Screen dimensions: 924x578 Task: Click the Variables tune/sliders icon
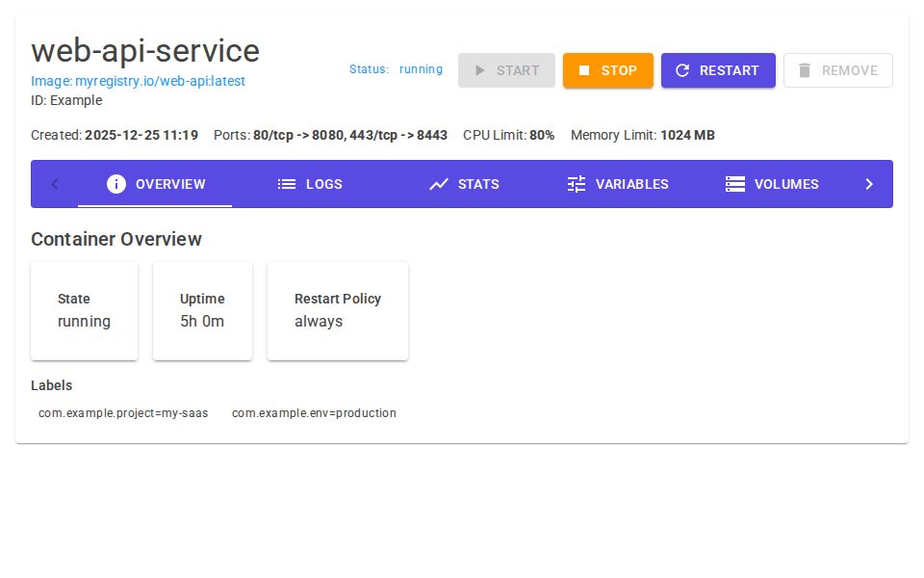(577, 184)
